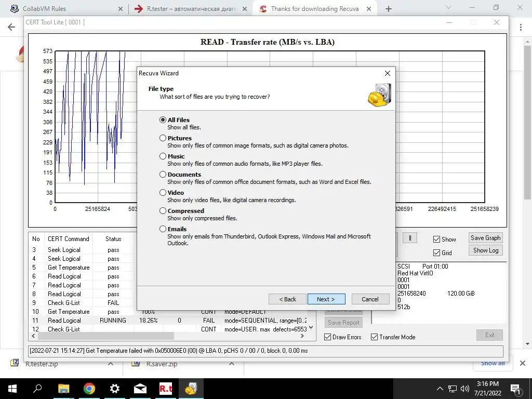Open options for R.saver.zip download
Image resolution: width=532 pixels, height=399 pixels.
click(x=231, y=364)
